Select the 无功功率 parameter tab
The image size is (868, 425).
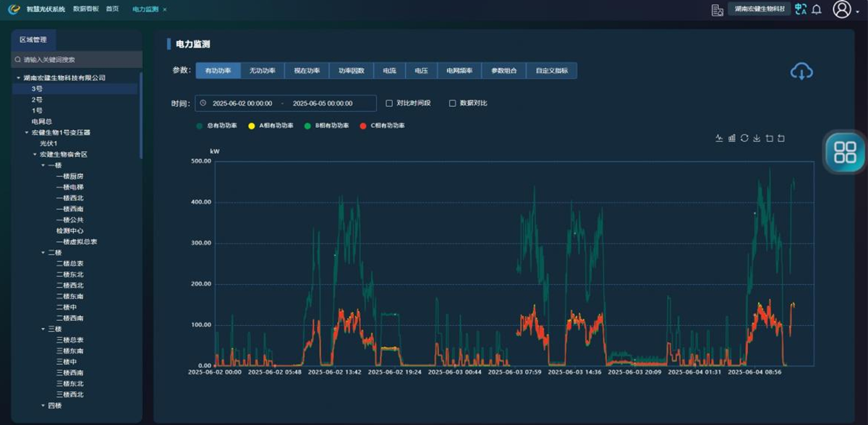(x=262, y=71)
